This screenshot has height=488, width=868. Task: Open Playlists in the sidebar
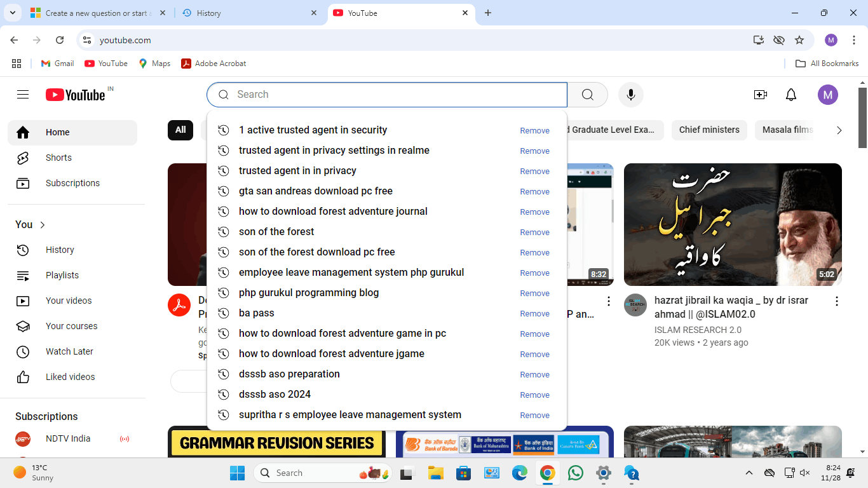coord(72,275)
